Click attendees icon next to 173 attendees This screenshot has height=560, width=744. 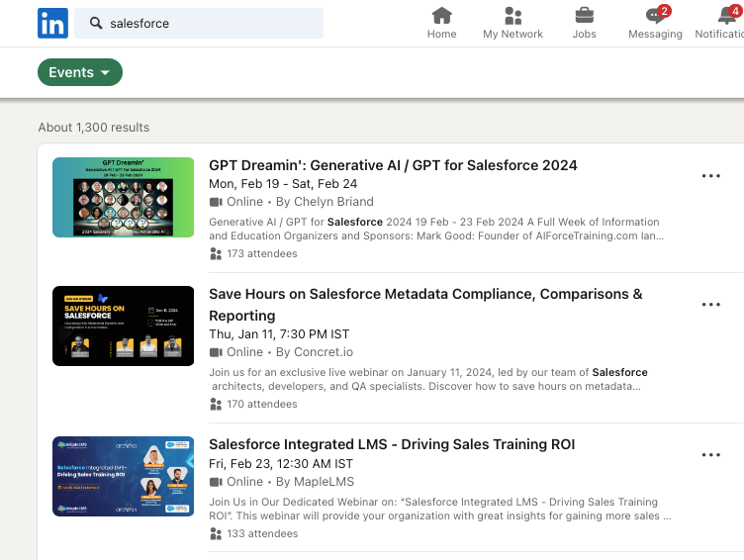click(216, 254)
